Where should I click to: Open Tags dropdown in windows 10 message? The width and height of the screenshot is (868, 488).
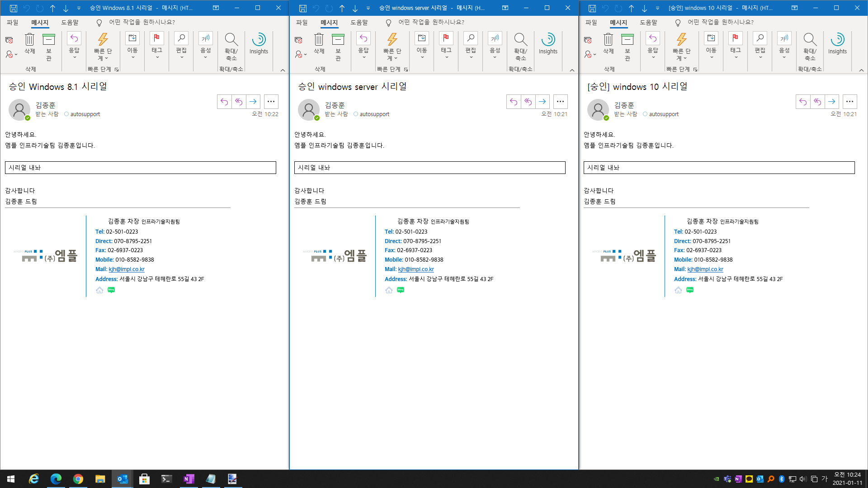[x=736, y=45]
